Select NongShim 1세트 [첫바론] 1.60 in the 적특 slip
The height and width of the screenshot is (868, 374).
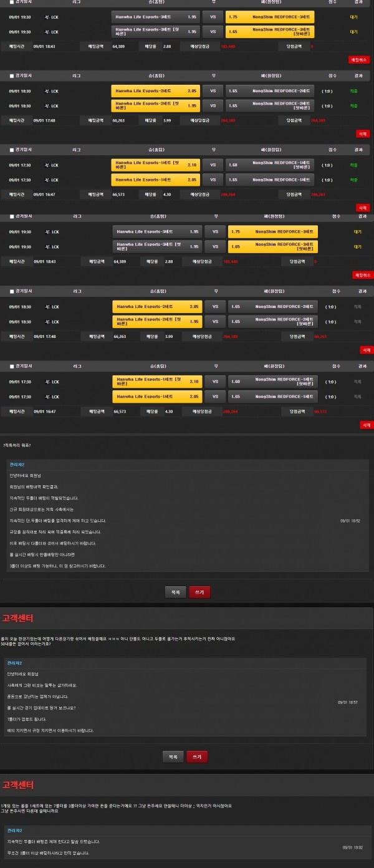pyautogui.click(x=273, y=381)
